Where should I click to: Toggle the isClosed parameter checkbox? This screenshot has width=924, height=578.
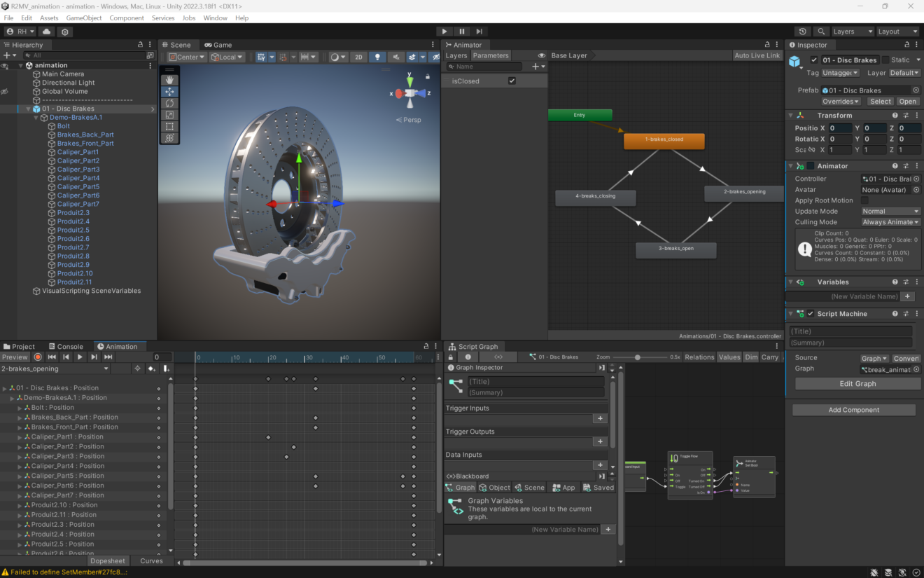tap(512, 81)
